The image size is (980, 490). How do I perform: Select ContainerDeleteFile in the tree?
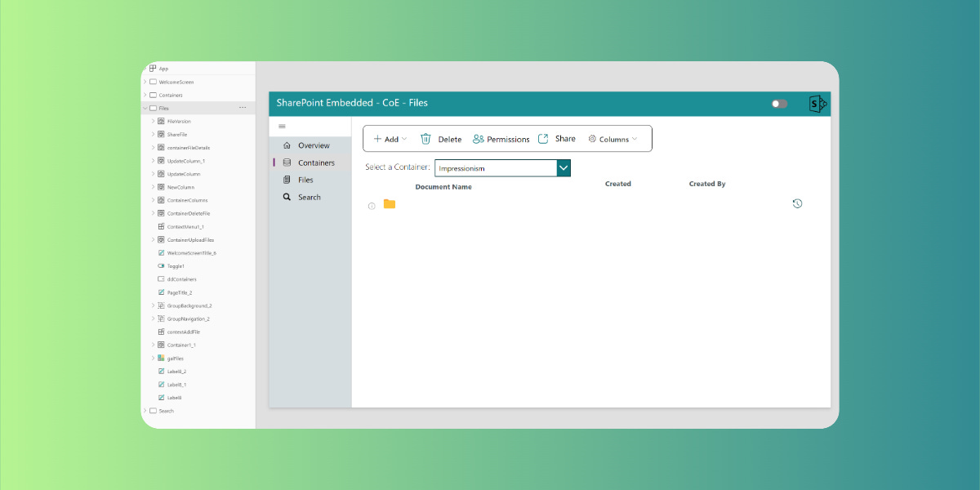pyautogui.click(x=189, y=213)
